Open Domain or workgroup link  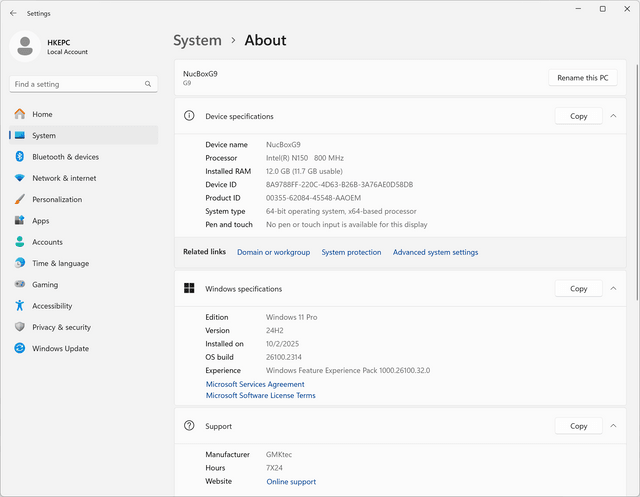tap(273, 252)
